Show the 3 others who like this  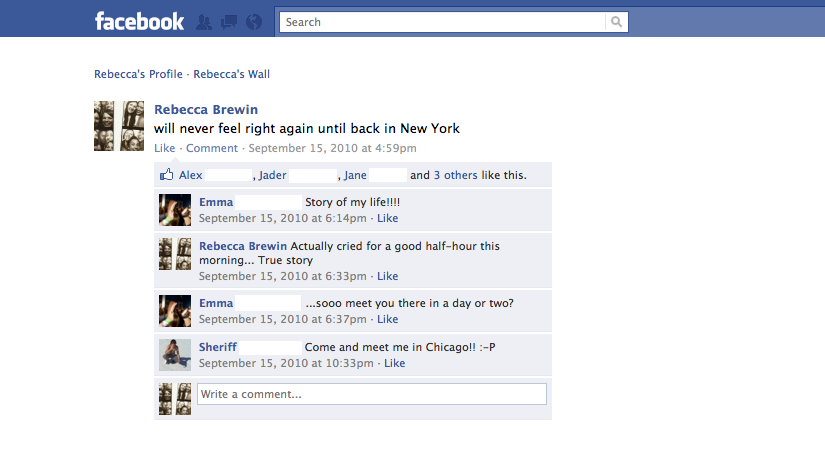tap(456, 175)
